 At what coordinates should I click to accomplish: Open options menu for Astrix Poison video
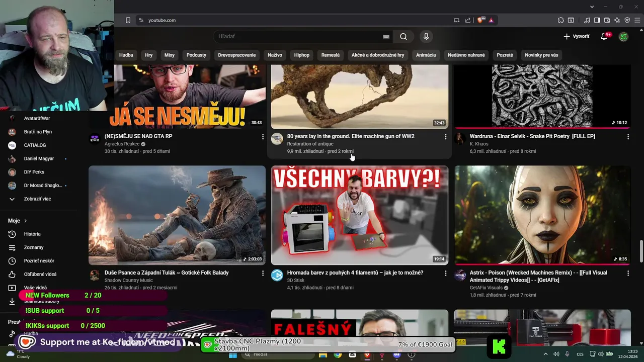pyautogui.click(x=628, y=273)
